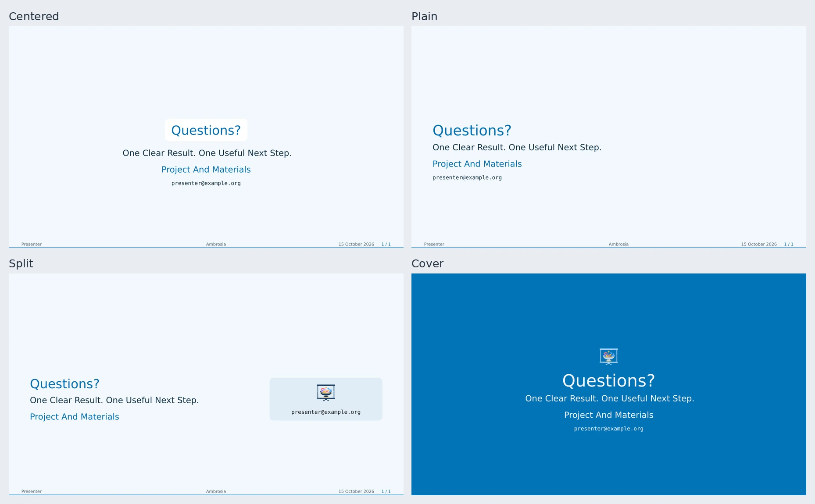Viewport: 815px width, 504px height.
Task: Click the Questions? heading on the Cover slide
Action: (609, 380)
